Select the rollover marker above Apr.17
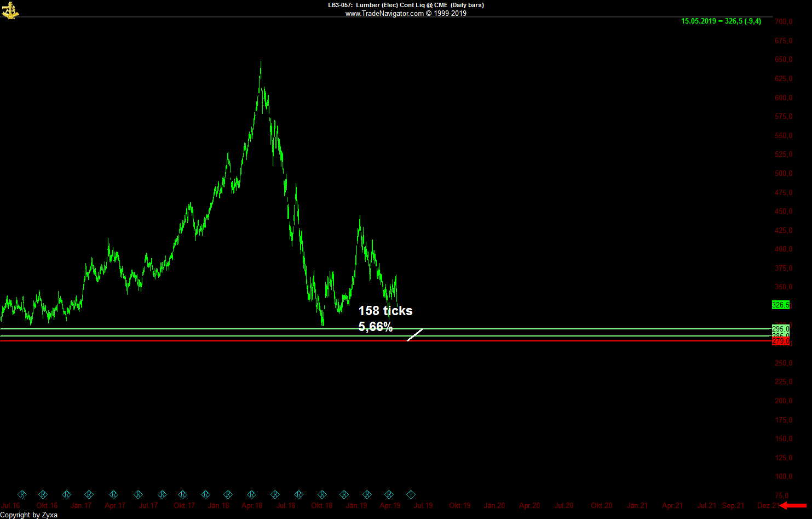812x519 pixels. click(113, 494)
